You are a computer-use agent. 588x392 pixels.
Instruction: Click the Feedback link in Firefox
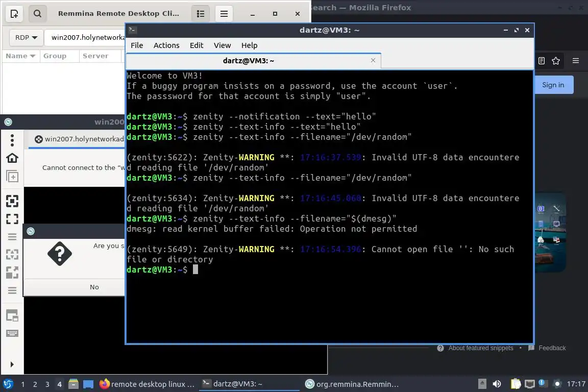(552, 348)
